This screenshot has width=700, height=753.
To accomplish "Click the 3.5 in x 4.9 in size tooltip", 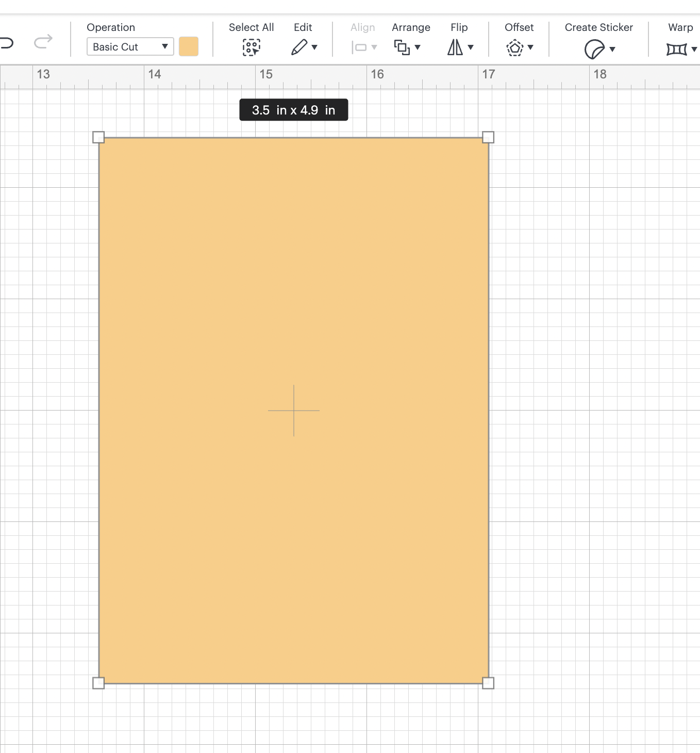I will (294, 110).
